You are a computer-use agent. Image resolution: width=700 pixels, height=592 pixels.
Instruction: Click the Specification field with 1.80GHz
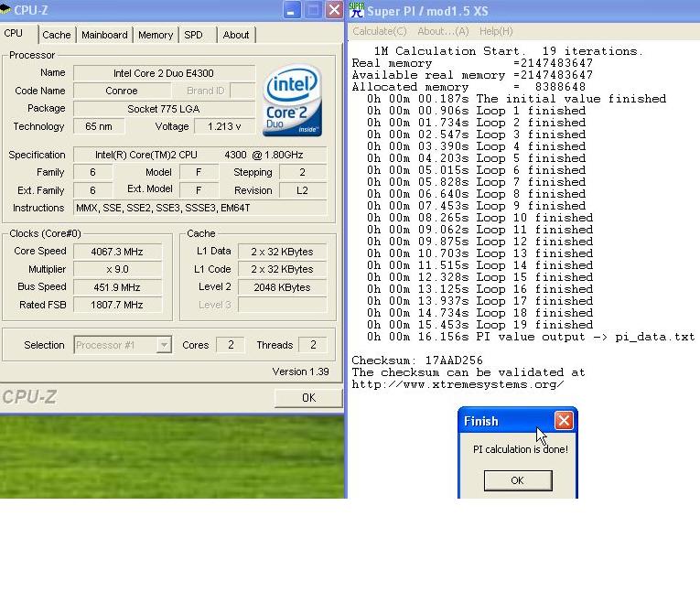(x=199, y=155)
